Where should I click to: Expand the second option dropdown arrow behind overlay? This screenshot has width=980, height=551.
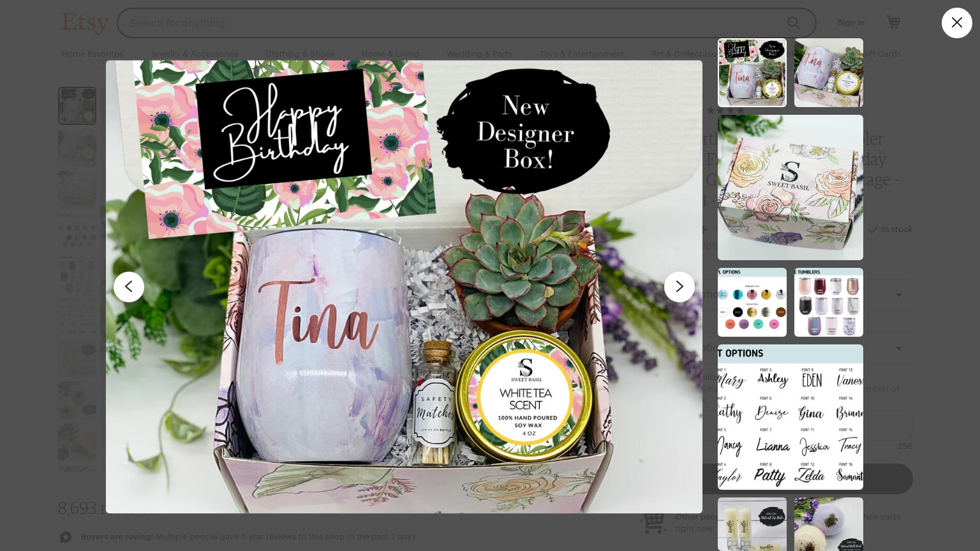[899, 349]
